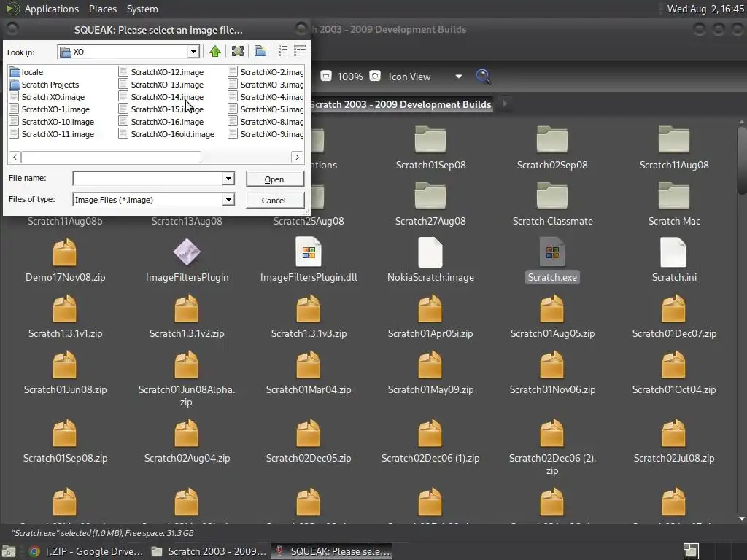
Task: Click the workspace switcher in bottom panel
Action: pyautogui.click(x=691, y=551)
